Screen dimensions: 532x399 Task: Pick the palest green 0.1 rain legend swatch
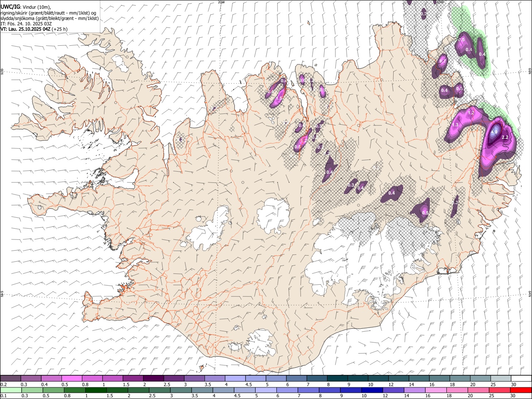11,390
